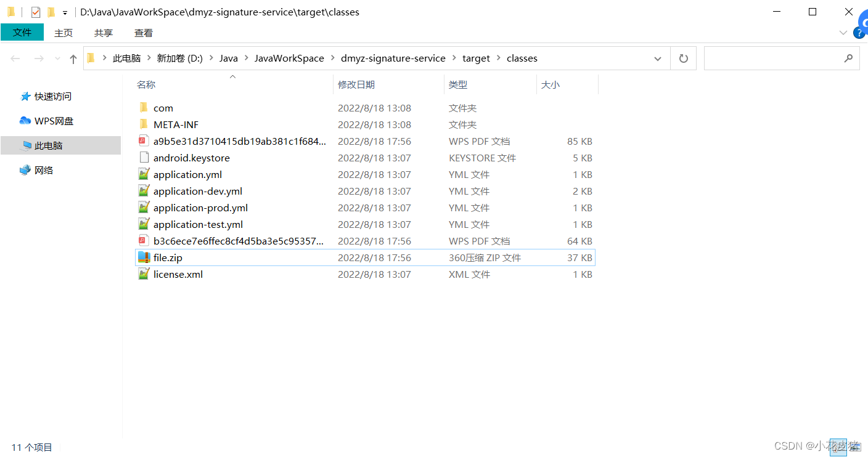Click the file name file.zip
Viewport: 868px width, 457px height.
[x=168, y=257]
